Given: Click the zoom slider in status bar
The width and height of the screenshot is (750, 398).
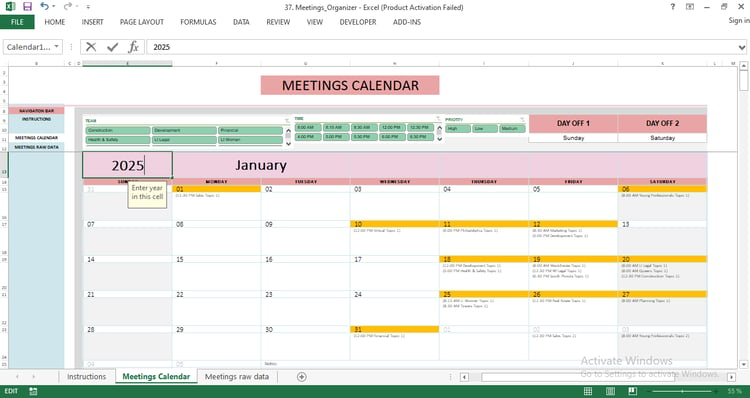Looking at the screenshot, I should (683, 391).
